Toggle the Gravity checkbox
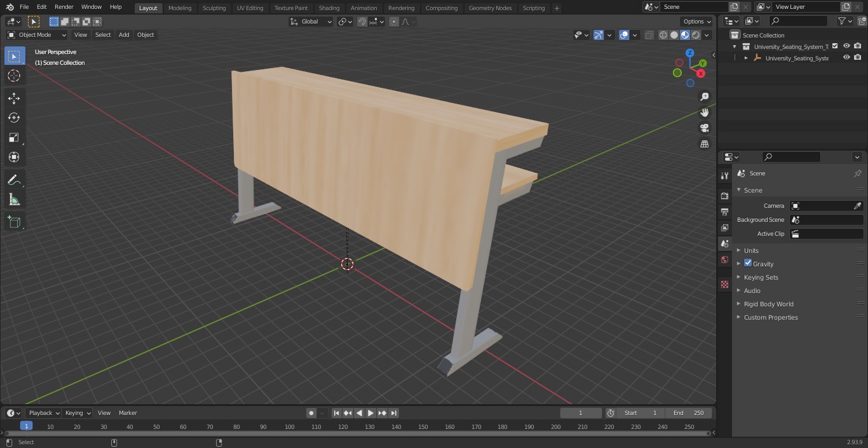The image size is (868, 448). (x=748, y=263)
